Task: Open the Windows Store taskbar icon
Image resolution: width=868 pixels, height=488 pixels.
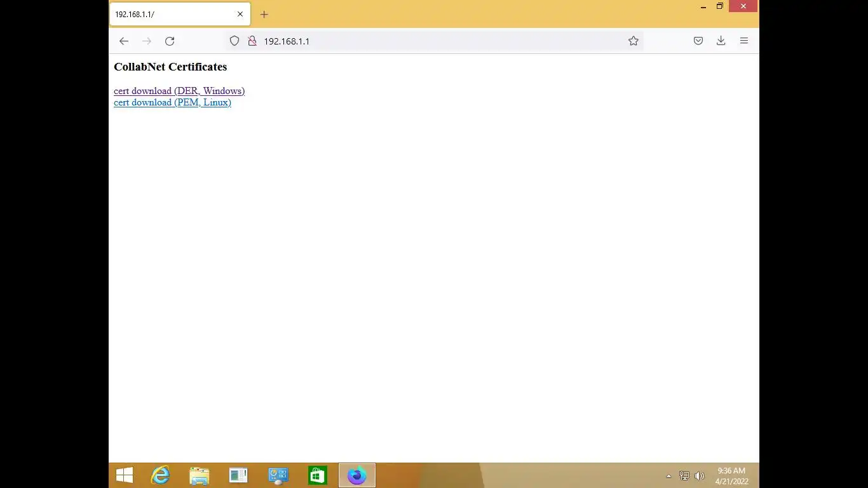Action: click(x=317, y=475)
